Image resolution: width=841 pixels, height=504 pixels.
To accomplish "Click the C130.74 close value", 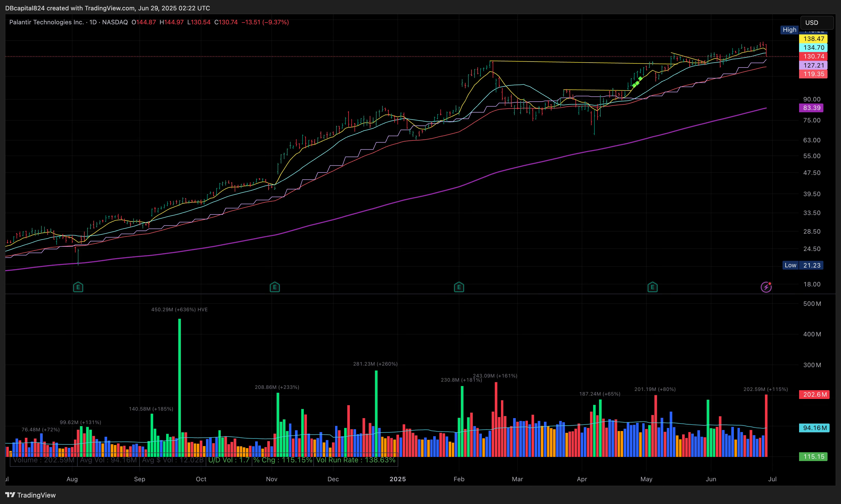I will pos(226,22).
